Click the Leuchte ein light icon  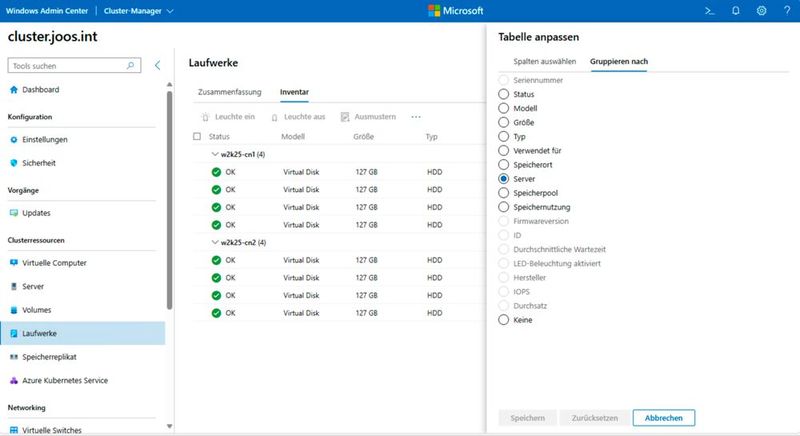coord(205,117)
